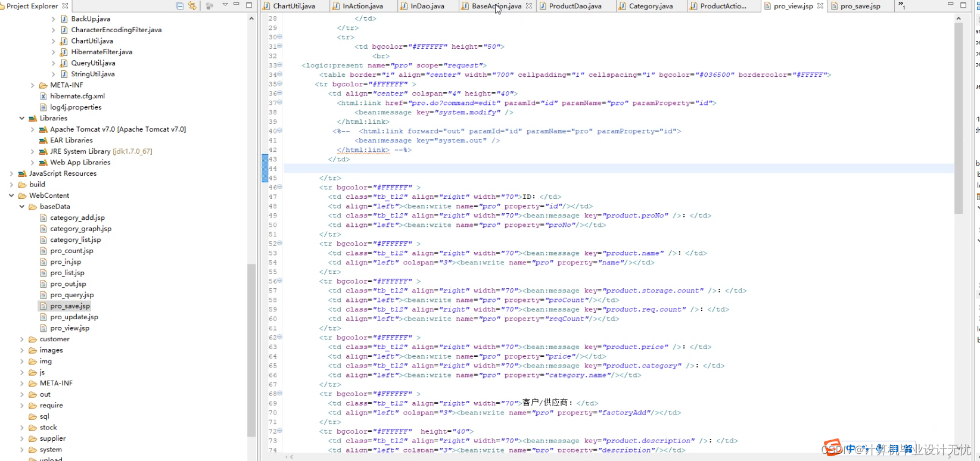Select the pro_query.jsp file icon
This screenshot has height=461, width=980.
[43, 295]
